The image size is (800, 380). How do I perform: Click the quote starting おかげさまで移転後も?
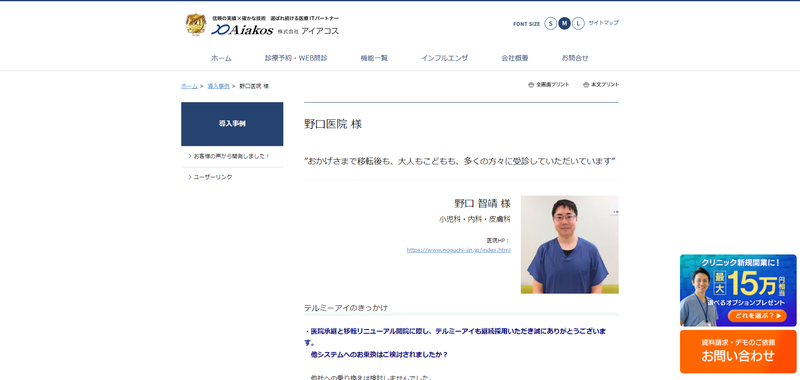460,161
